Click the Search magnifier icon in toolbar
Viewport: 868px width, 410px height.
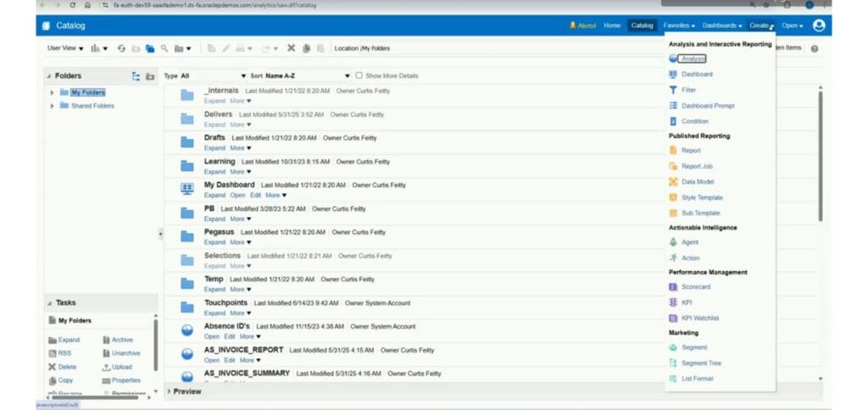[164, 48]
